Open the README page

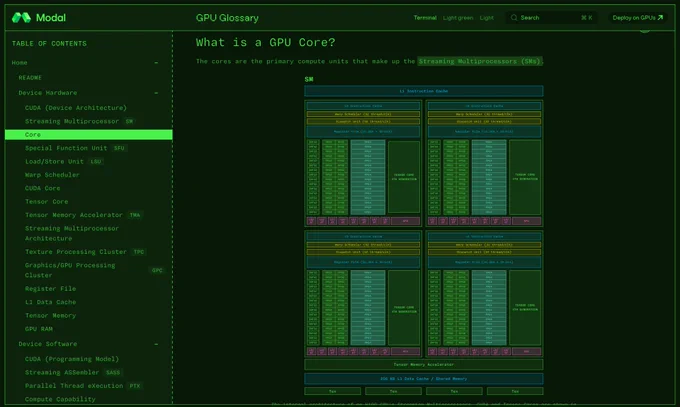(x=30, y=78)
